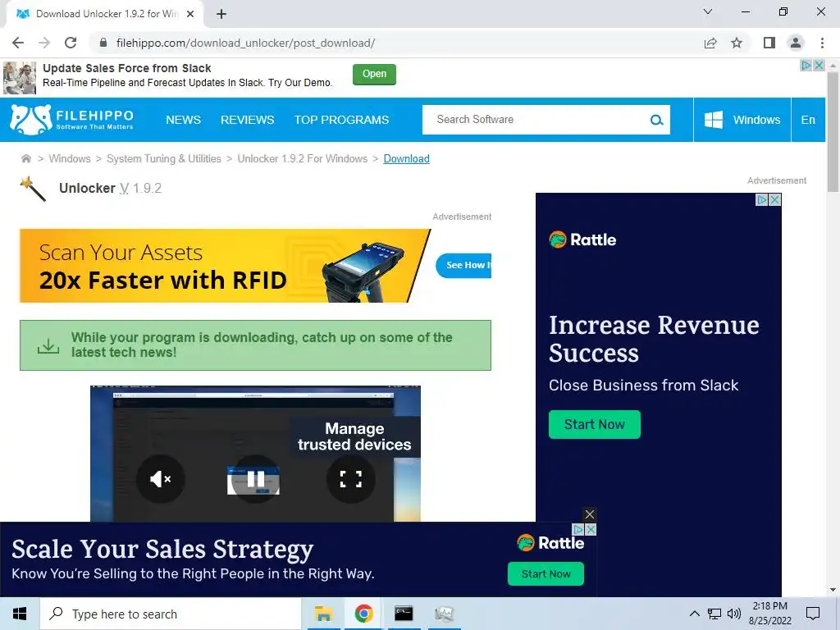This screenshot has height=630, width=840.
Task: Open AdChoices on sidebar Rattle ad
Action: point(762,200)
